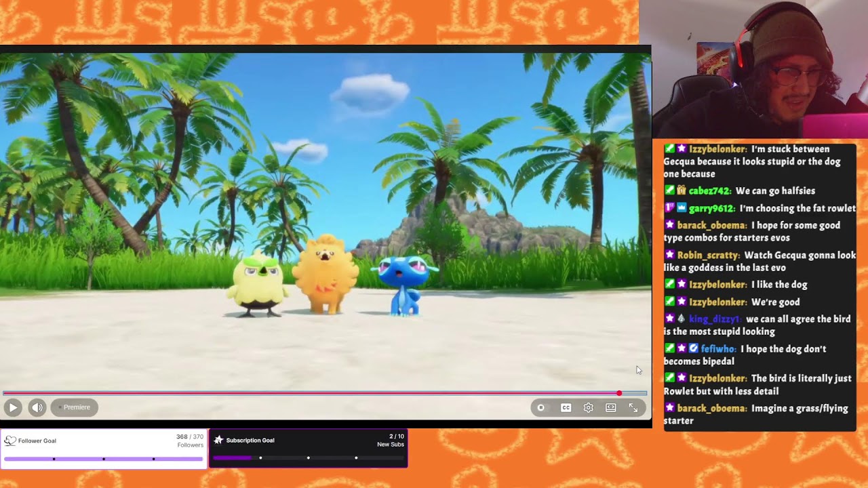
Task: Click the Follower Goal progress bar
Action: pyautogui.click(x=104, y=459)
